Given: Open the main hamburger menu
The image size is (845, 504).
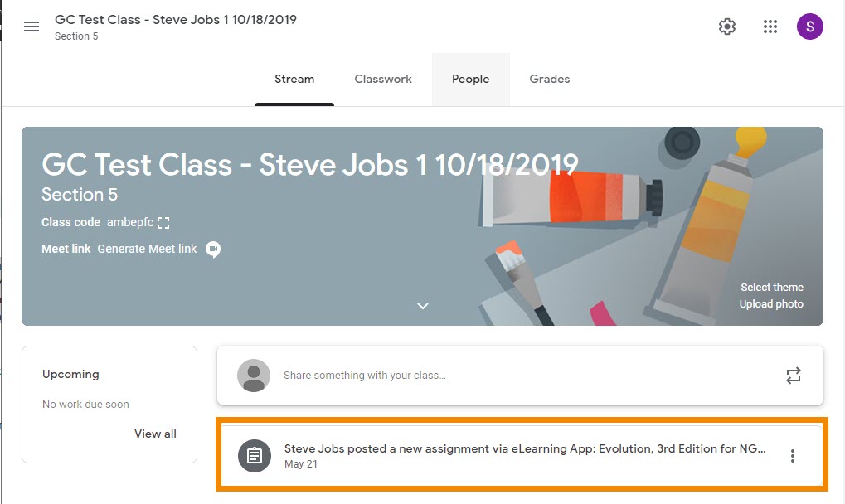Looking at the screenshot, I should pos(32,27).
